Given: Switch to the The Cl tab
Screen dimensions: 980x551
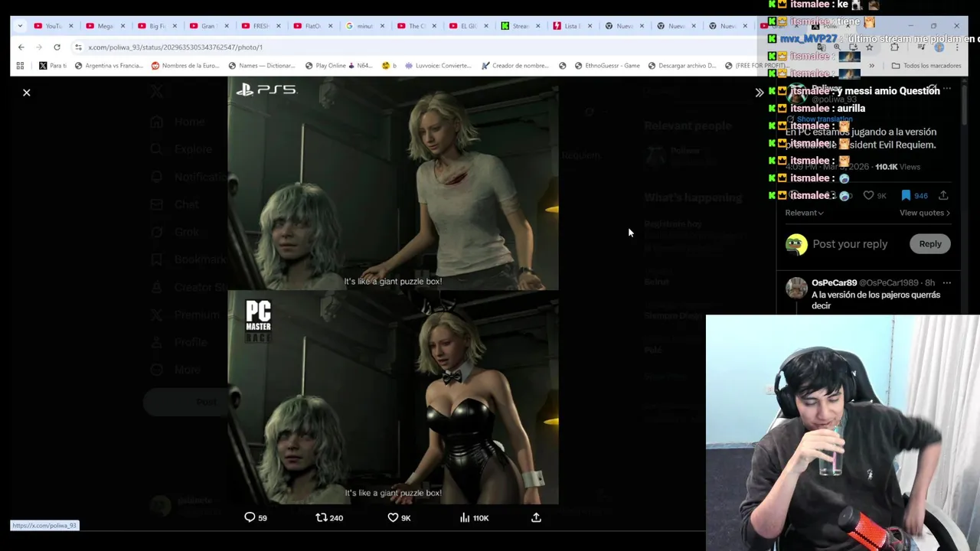Looking at the screenshot, I should pyautogui.click(x=416, y=26).
